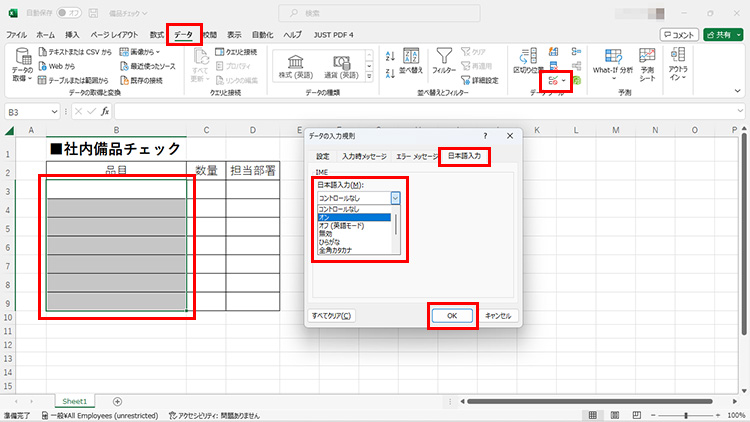
Task: Click the 区切り位置 text-to-columns icon
Action: pyautogui.click(x=526, y=58)
